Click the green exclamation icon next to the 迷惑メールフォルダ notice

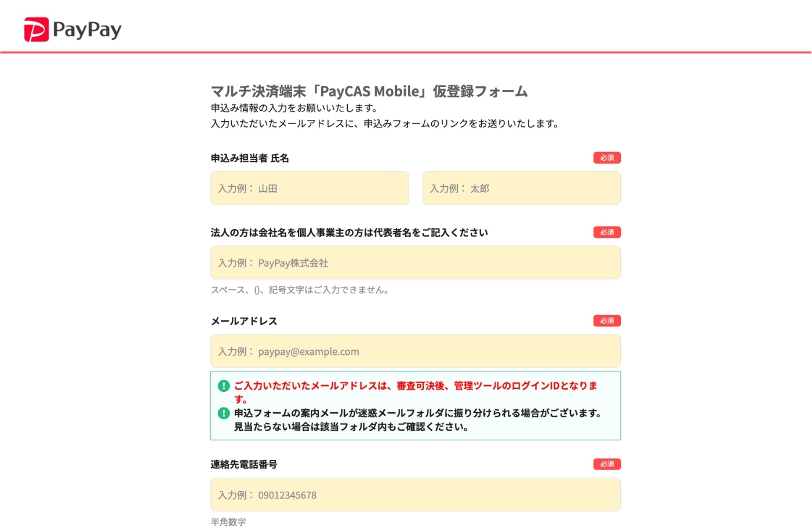(x=224, y=413)
